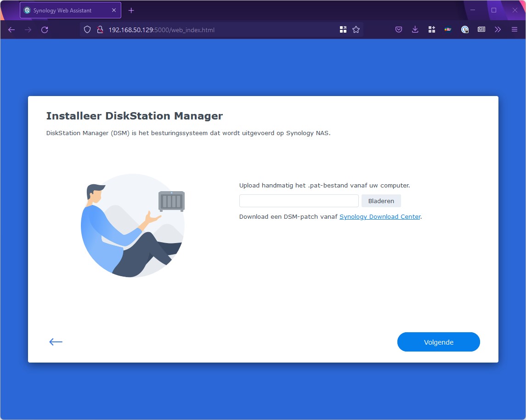This screenshot has height=420, width=526.
Task: Click the Installeer DiskStation Manager heading
Action: pos(135,116)
